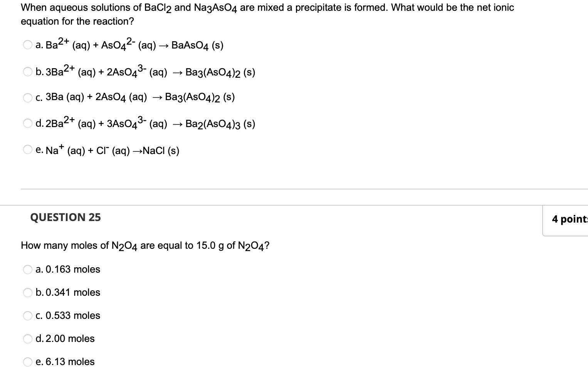Click option e equation text with NaCl

[x=107, y=151]
